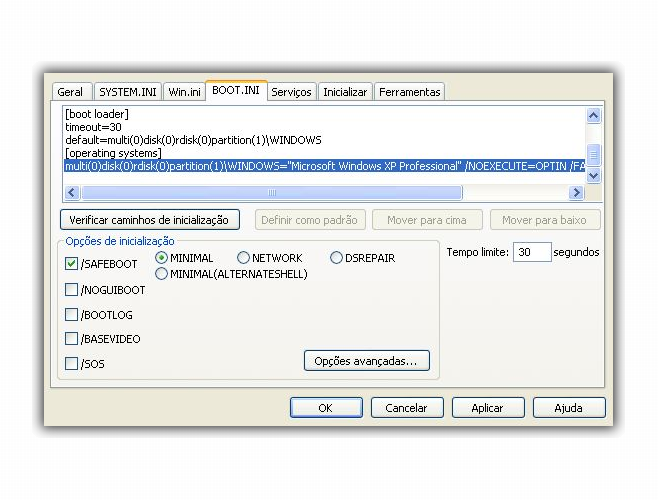Open the Inicializar tab
This screenshot has height=500, width=658.
coord(345,92)
